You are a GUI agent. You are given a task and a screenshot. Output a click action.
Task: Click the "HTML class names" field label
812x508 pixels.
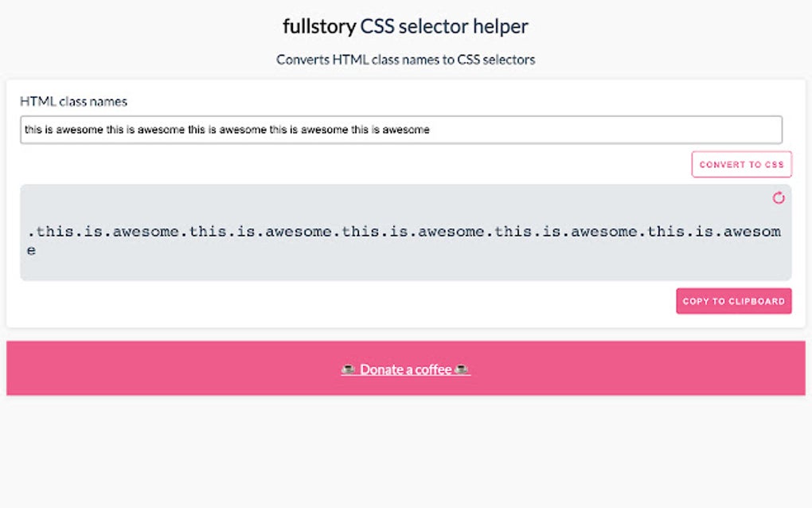(x=73, y=101)
